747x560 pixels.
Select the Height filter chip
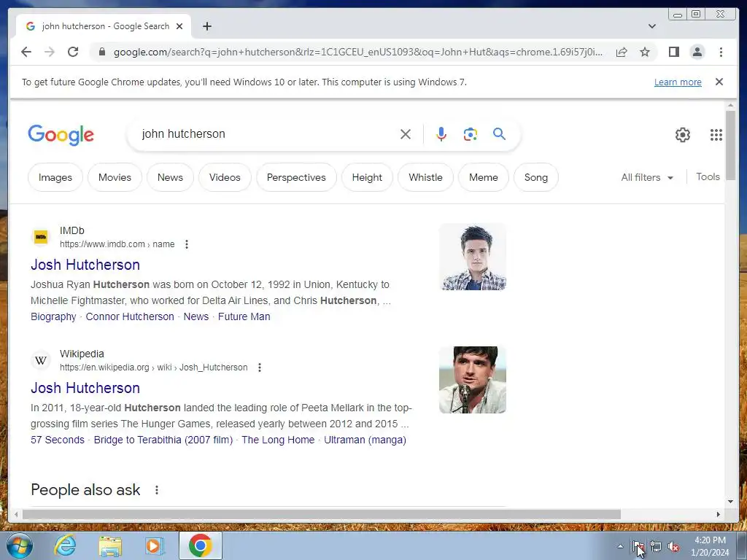368,177
